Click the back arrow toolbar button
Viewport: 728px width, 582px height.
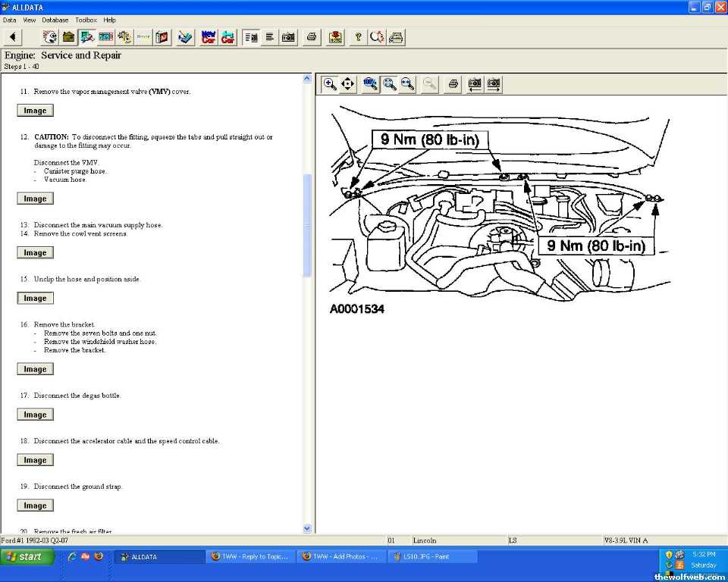point(13,37)
